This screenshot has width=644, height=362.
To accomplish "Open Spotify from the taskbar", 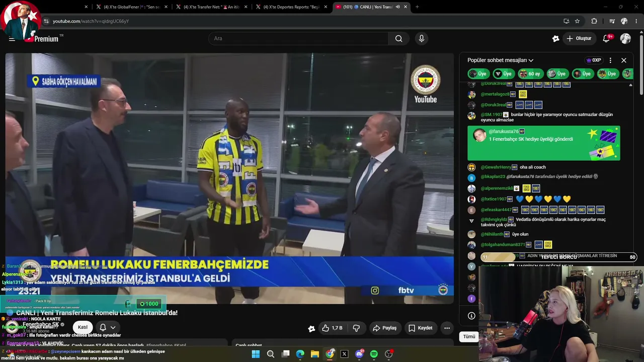I will [x=374, y=354].
